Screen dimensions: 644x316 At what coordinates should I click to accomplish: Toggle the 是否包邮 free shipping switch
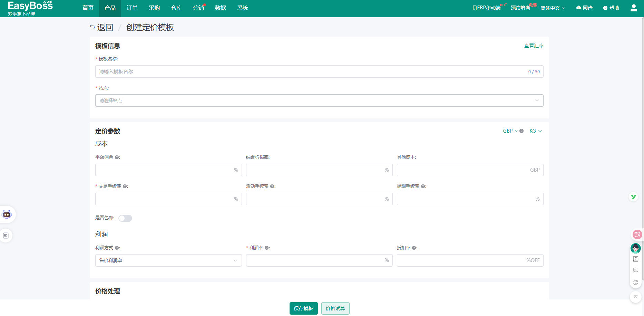tap(125, 218)
